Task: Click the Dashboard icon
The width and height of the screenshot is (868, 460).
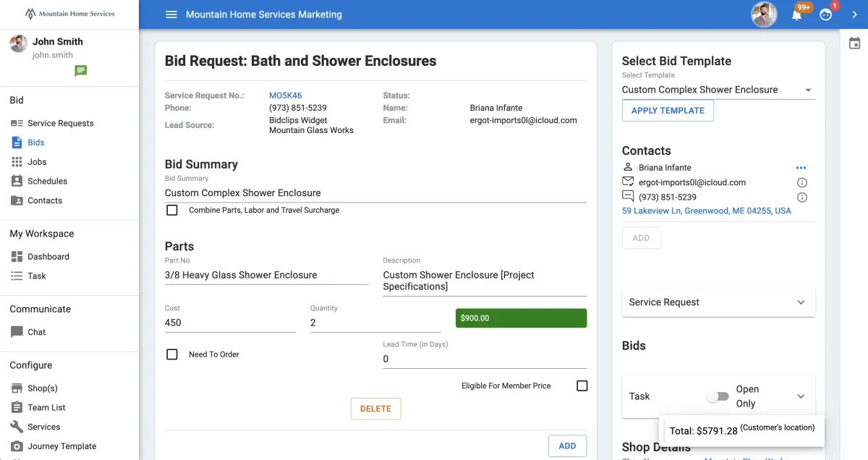Action: 17,257
